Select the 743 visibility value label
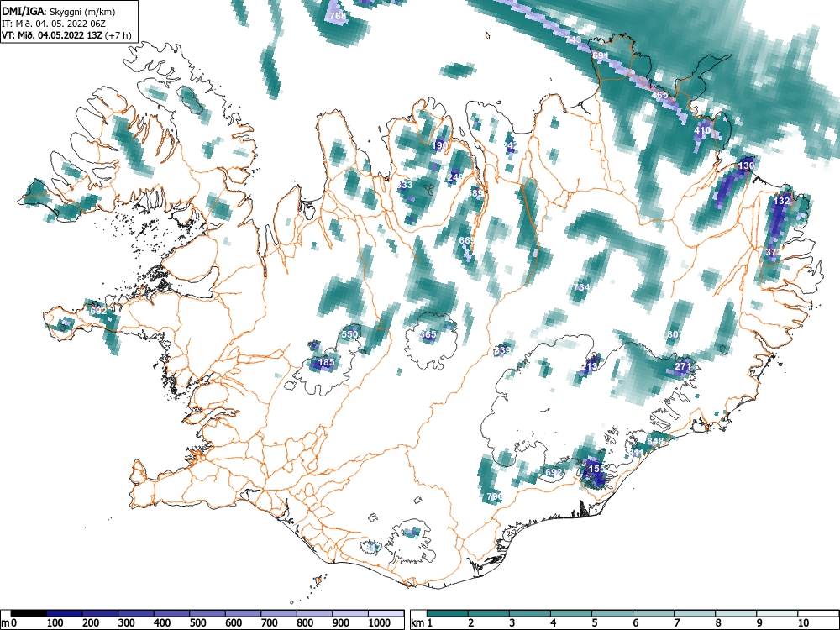Screen dimensions: 840x630 (x=573, y=39)
